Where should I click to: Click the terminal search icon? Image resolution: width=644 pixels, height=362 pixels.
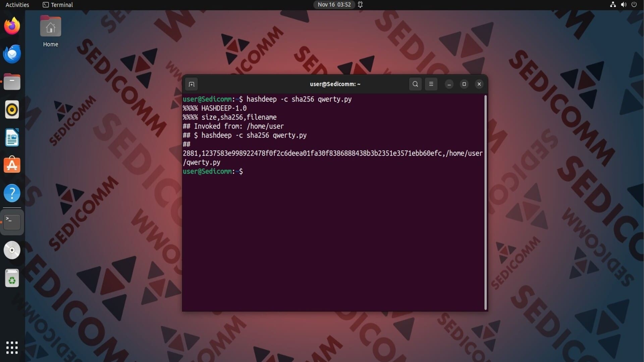pos(415,84)
